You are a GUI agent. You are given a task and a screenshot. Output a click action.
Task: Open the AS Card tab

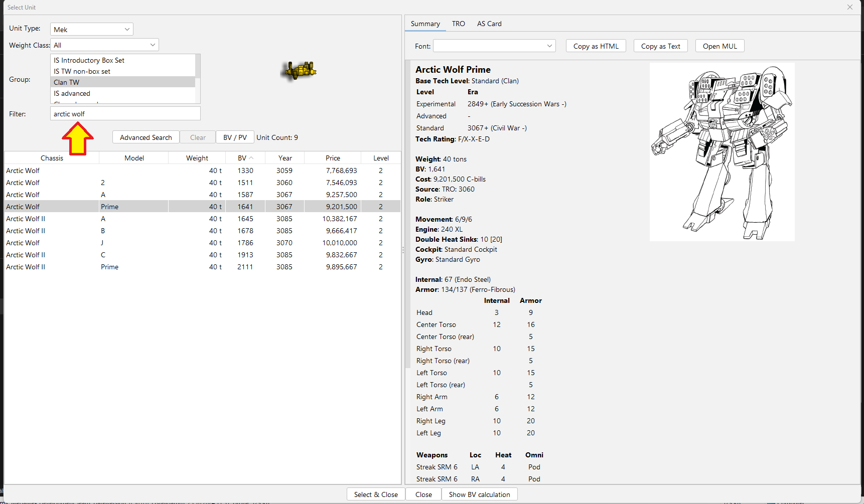(x=489, y=24)
